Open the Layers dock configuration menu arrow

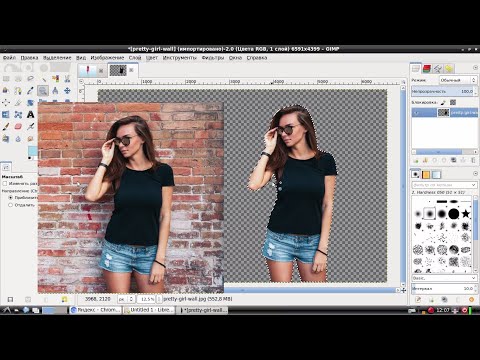click(475, 68)
